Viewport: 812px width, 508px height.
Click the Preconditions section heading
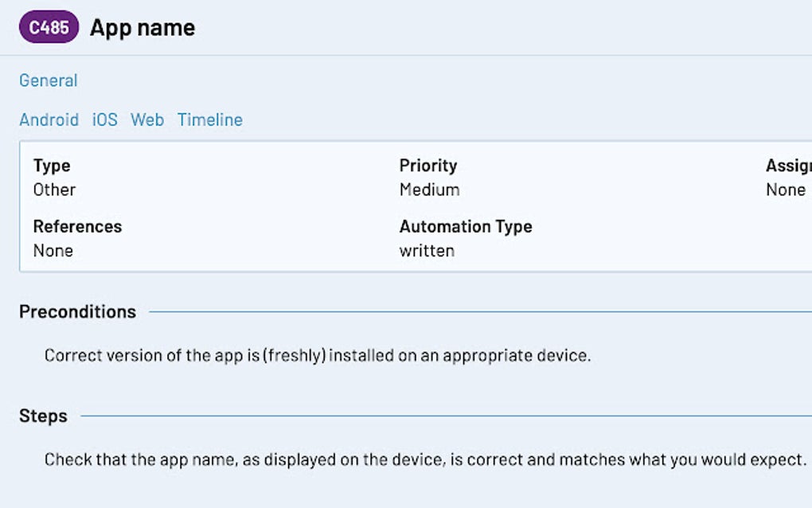click(77, 311)
